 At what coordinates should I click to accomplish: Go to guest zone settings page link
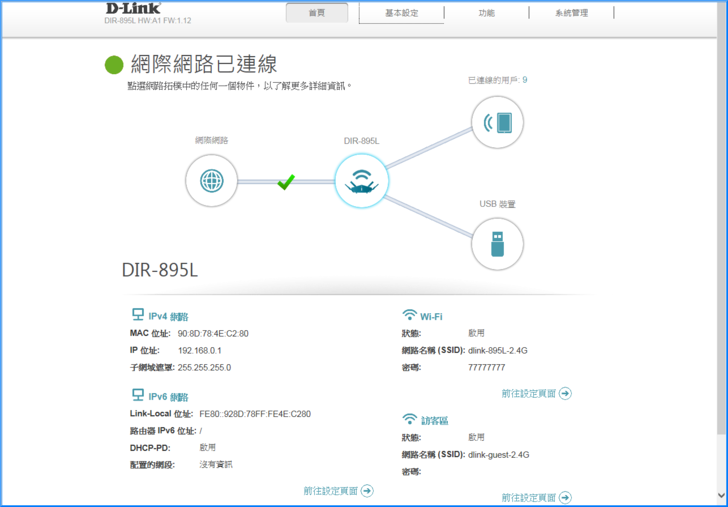[x=536, y=497]
